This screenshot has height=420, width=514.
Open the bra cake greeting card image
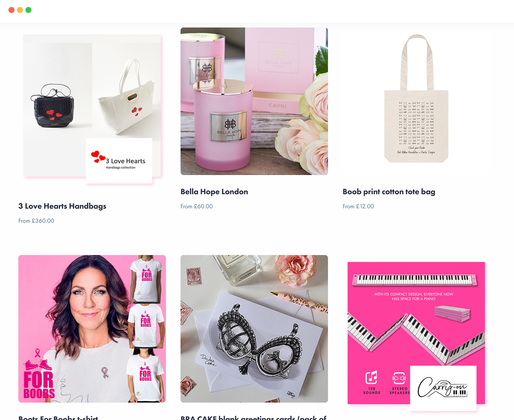(x=254, y=329)
